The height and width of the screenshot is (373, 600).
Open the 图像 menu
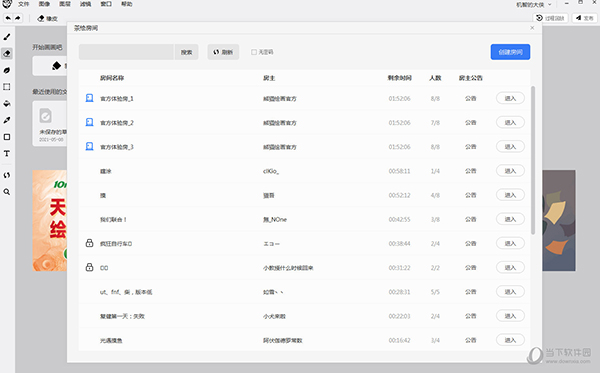(44, 4)
